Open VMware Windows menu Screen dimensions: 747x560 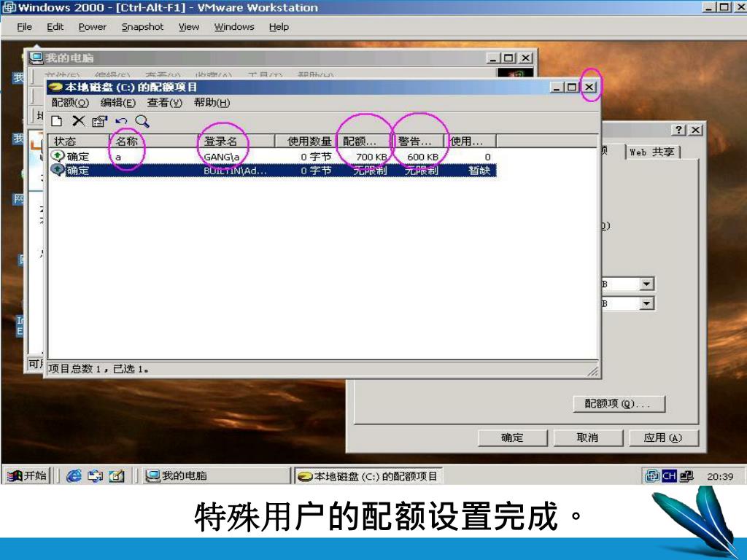[x=234, y=27]
